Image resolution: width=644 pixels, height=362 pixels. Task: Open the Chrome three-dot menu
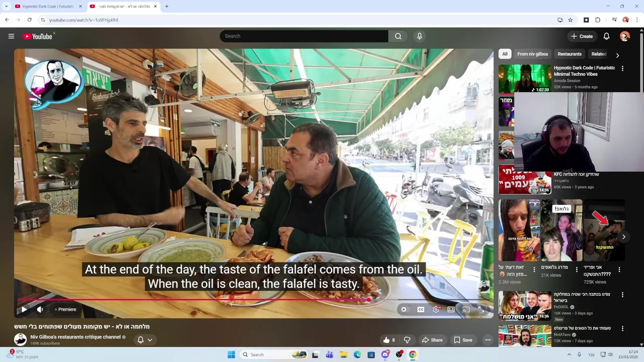[x=637, y=20]
